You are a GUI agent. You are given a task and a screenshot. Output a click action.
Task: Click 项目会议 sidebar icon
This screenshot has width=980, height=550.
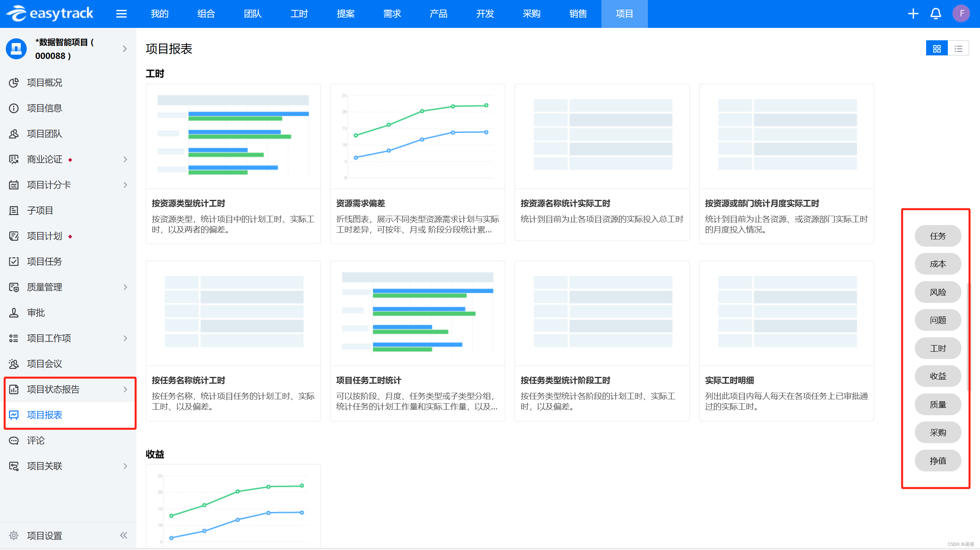pyautogui.click(x=14, y=364)
